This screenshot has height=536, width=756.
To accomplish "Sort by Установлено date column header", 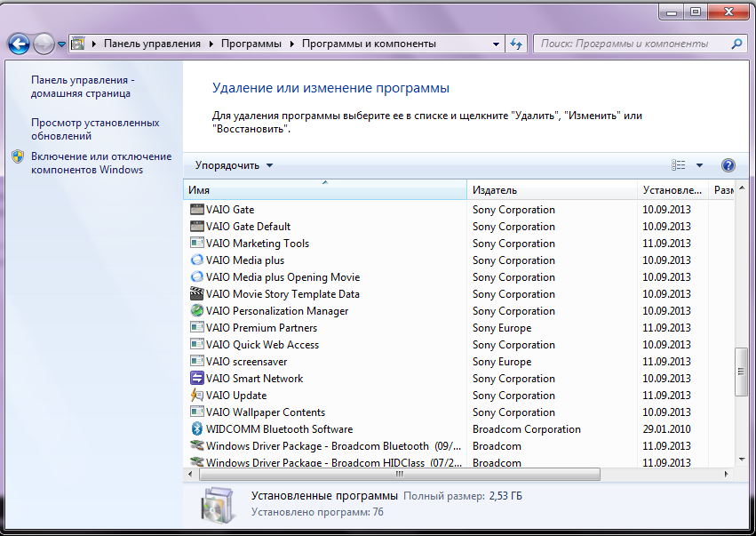I will tap(672, 189).
